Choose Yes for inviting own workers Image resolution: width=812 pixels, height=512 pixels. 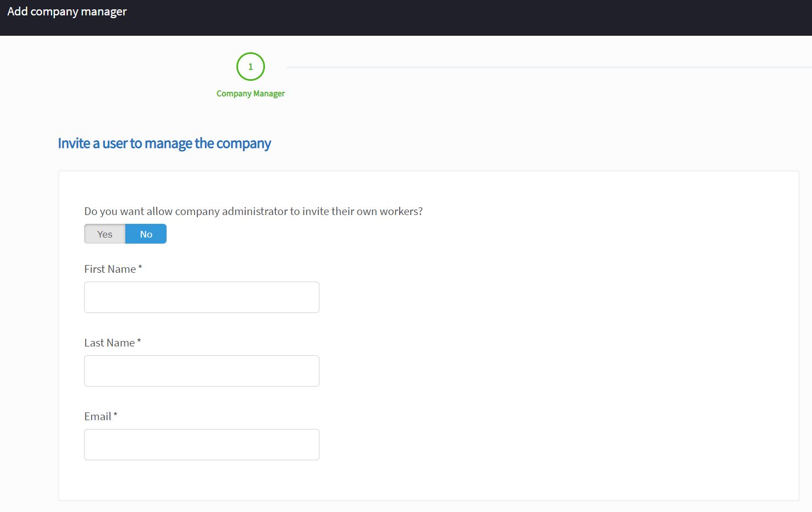[x=104, y=234]
